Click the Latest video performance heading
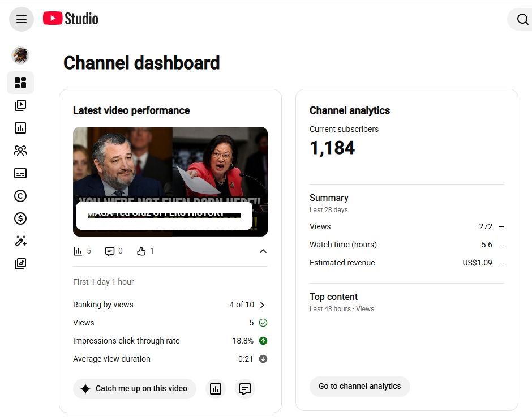Image resolution: width=532 pixels, height=420 pixels. click(x=131, y=110)
